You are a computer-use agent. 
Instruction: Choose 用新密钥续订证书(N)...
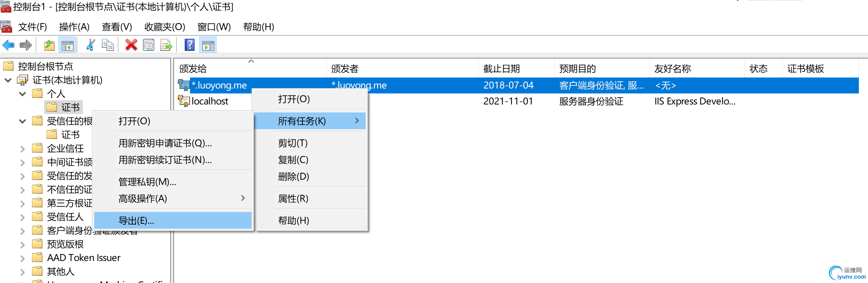[x=173, y=160]
